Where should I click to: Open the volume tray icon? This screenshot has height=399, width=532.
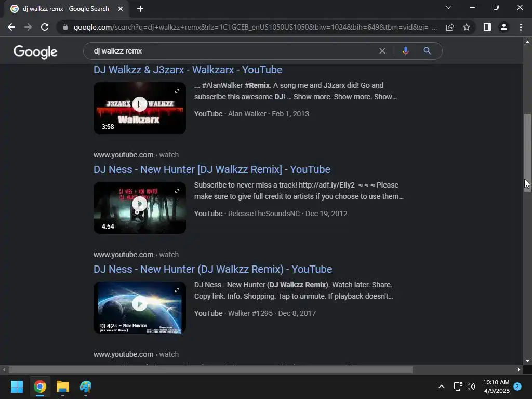(471, 387)
